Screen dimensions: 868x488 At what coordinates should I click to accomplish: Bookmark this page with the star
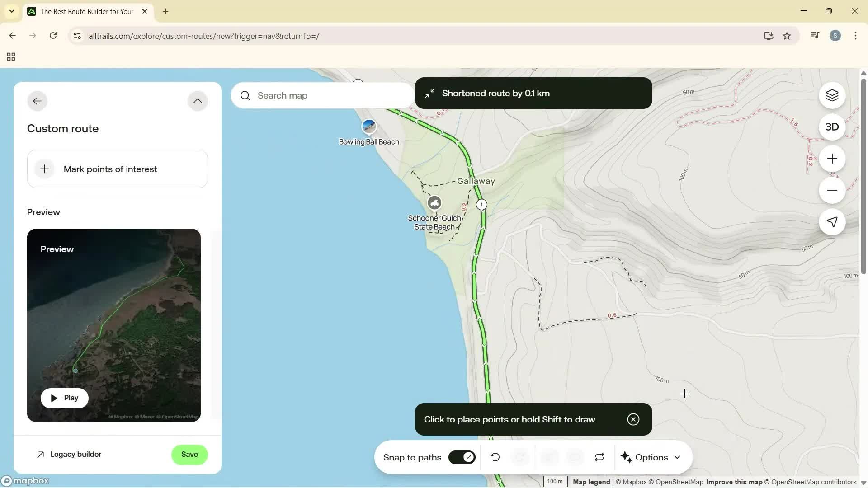tap(787, 36)
